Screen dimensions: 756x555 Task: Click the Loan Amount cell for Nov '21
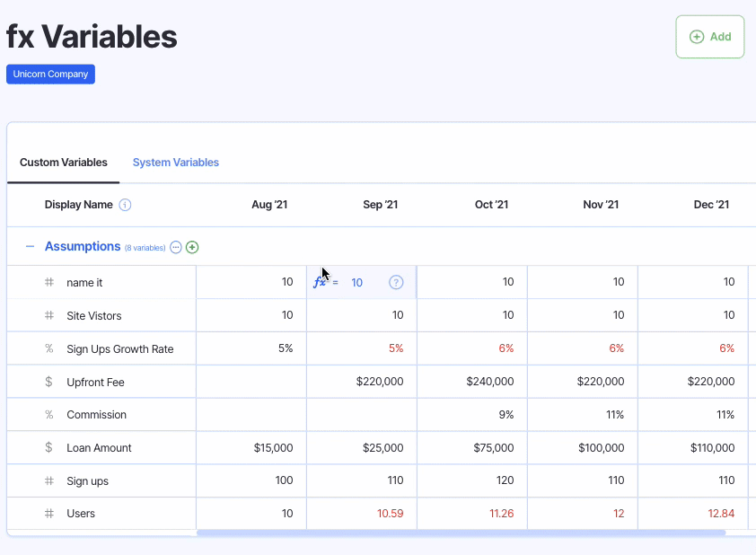[x=583, y=448]
